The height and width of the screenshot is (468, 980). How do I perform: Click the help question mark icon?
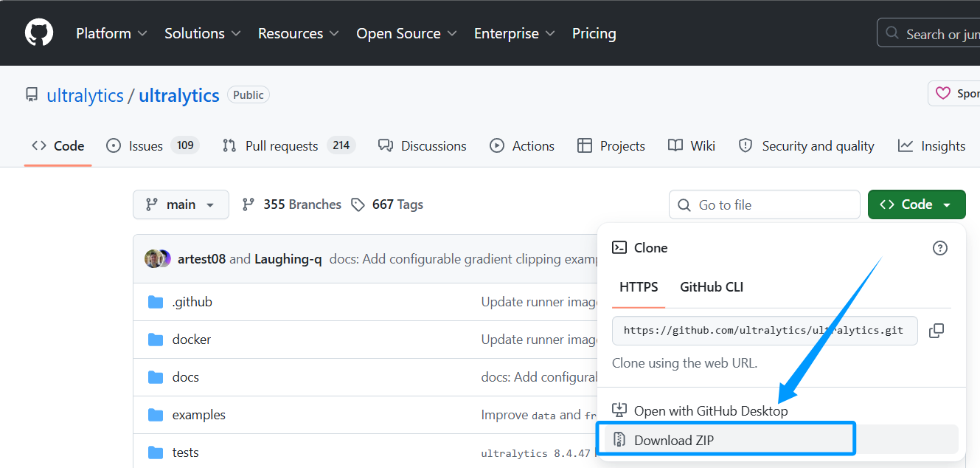click(x=940, y=248)
